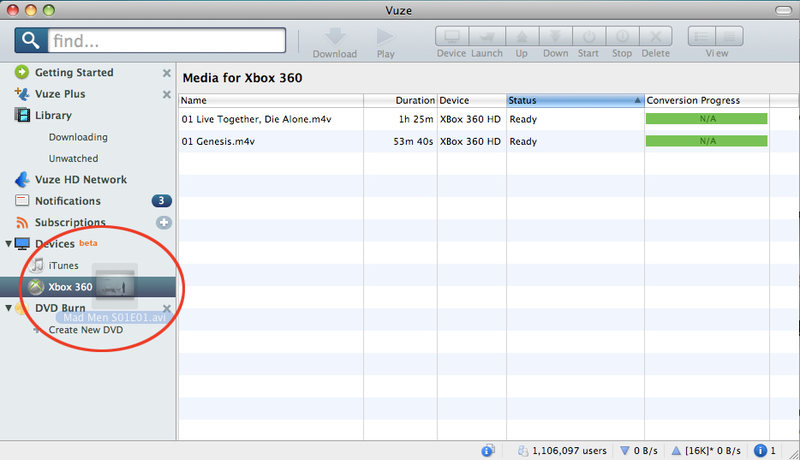
Task: Sort by Device column header
Action: tap(472, 100)
